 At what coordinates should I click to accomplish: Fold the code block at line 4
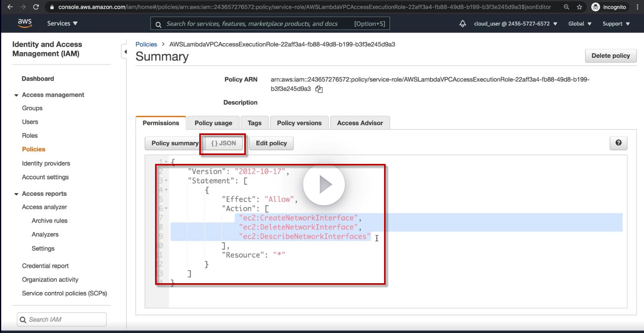coord(166,190)
